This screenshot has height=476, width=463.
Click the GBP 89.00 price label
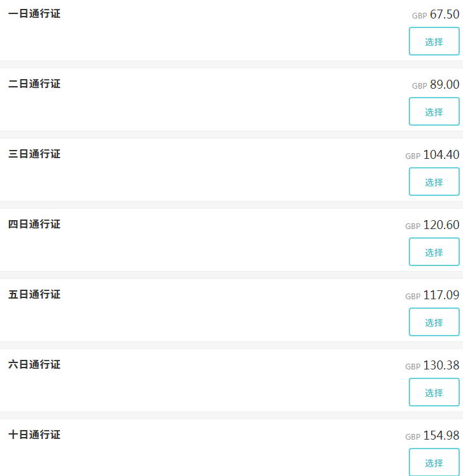pos(436,85)
